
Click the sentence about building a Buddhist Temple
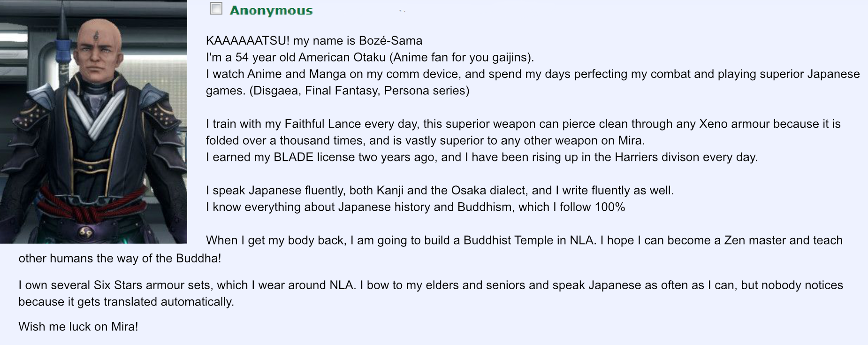tap(524, 240)
